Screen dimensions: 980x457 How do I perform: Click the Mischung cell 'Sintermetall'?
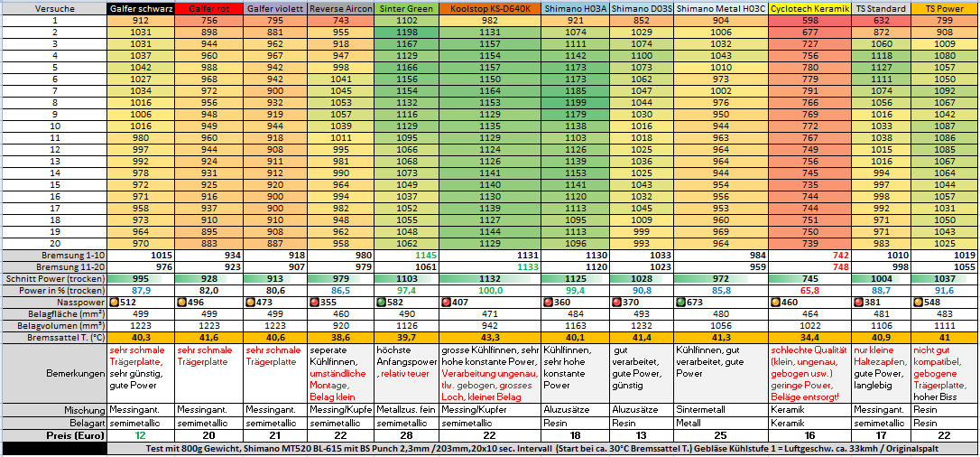[721, 410]
